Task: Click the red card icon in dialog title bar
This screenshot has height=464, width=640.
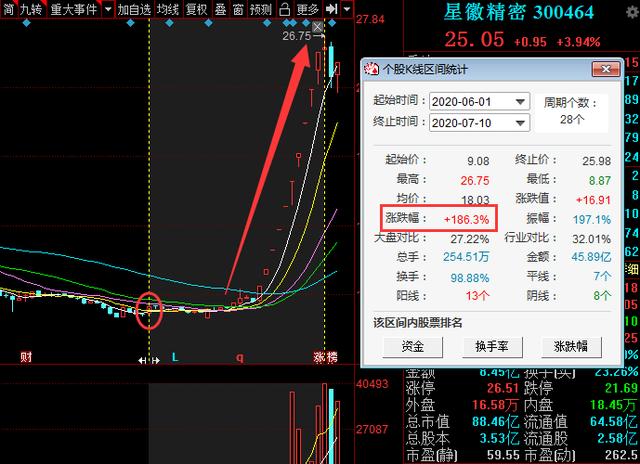Action: (x=371, y=69)
